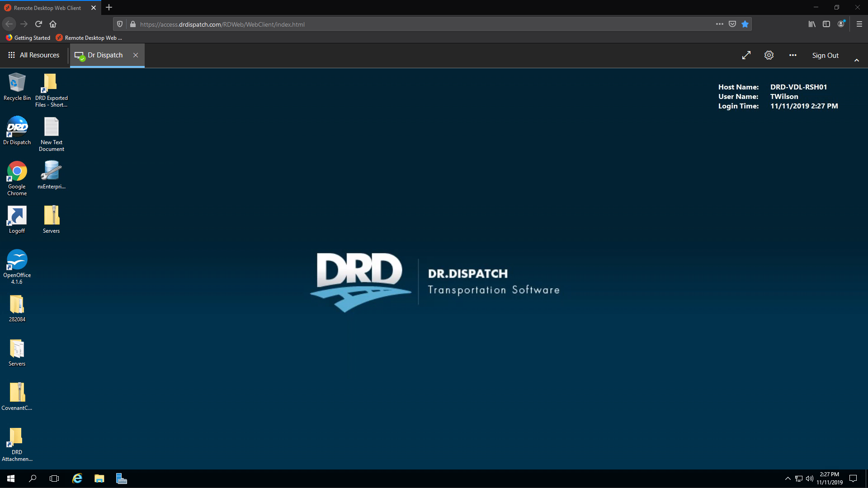Toggle full screen mode for remote session
The height and width of the screenshot is (488, 868).
point(746,55)
